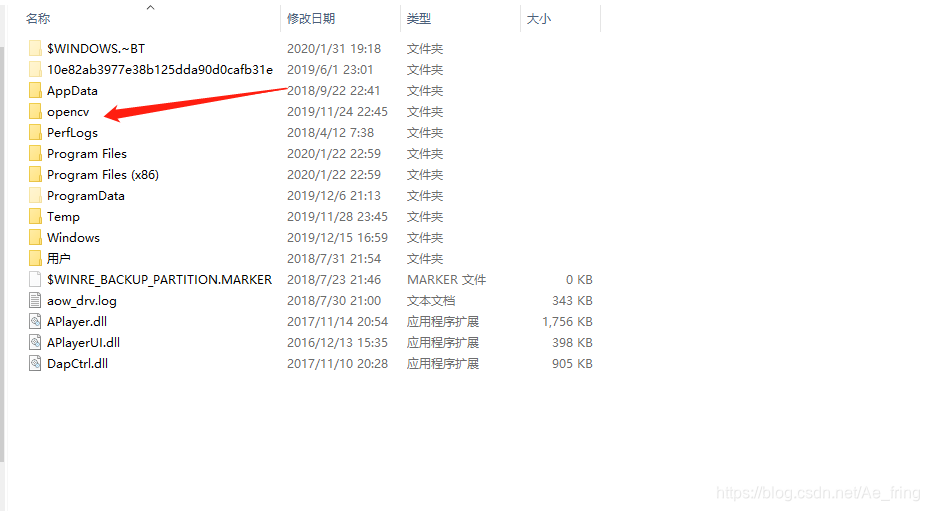Image resolution: width=929 pixels, height=511 pixels.
Task: Click the DapCtrl.dll file icon
Action: pyautogui.click(x=35, y=363)
